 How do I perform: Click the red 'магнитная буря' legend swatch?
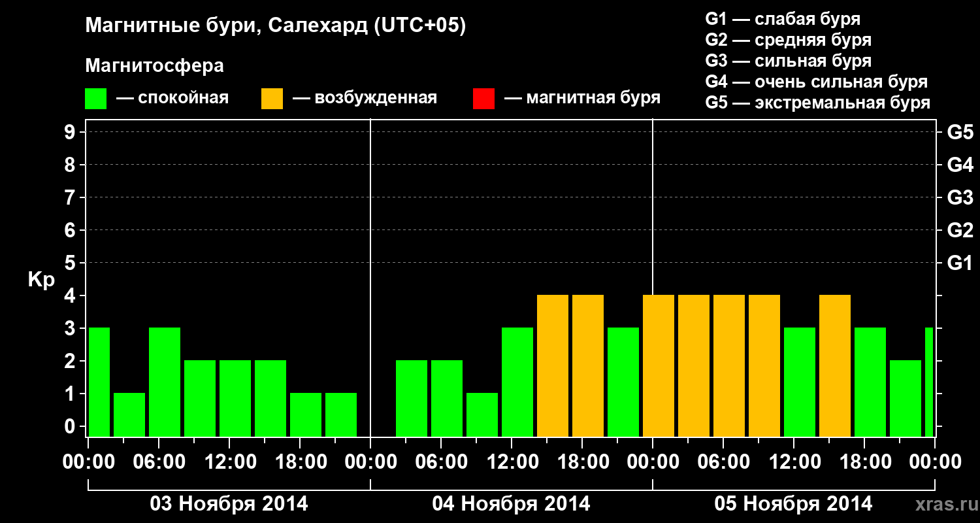[483, 99]
